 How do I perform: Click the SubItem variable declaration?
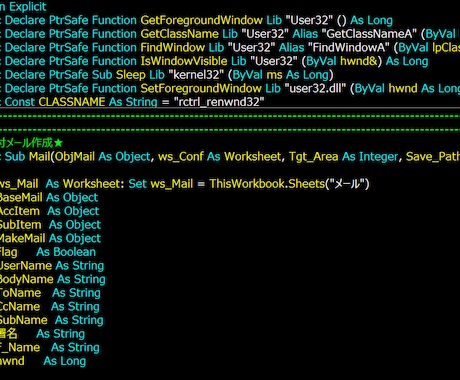coord(21,225)
